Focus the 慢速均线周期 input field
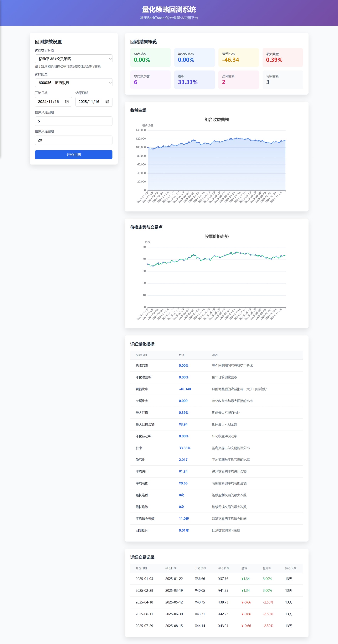Screen dimensions: 338x644 pyautogui.click(x=74, y=140)
